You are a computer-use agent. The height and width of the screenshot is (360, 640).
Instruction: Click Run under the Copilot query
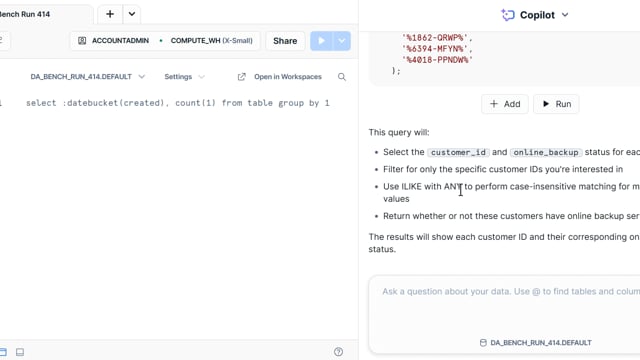click(x=556, y=104)
